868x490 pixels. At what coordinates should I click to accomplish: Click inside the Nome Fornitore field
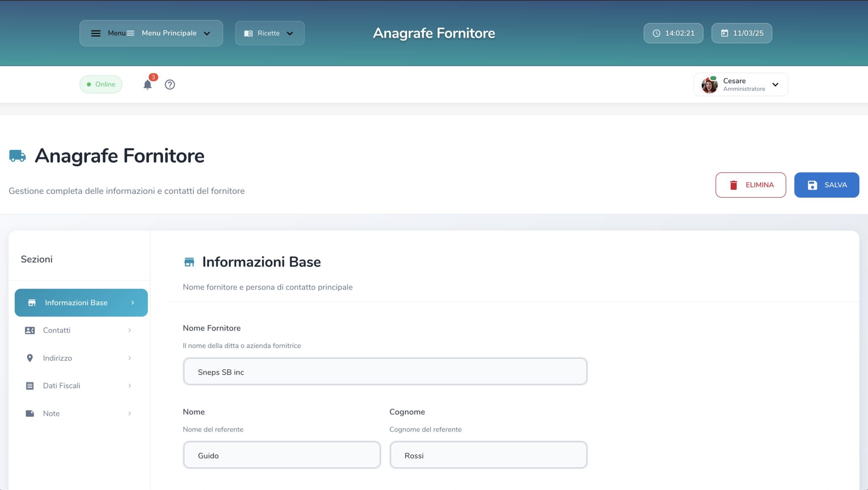click(385, 371)
